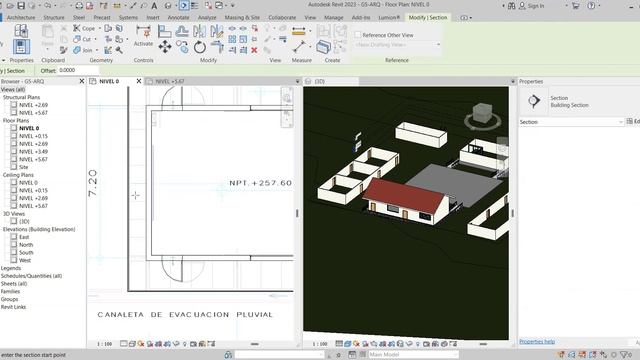The width and height of the screenshot is (640, 360).
Task: Open the Architecture ribbon tab
Action: point(21,18)
